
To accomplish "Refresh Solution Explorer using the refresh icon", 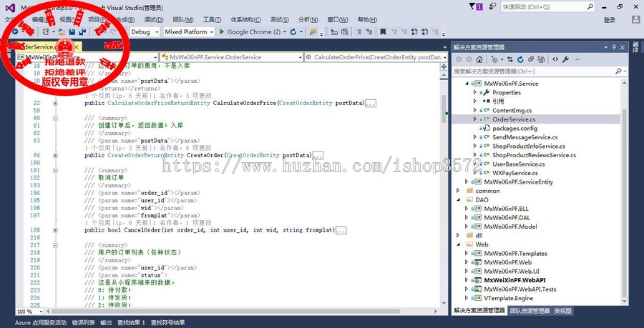I will pos(520,59).
